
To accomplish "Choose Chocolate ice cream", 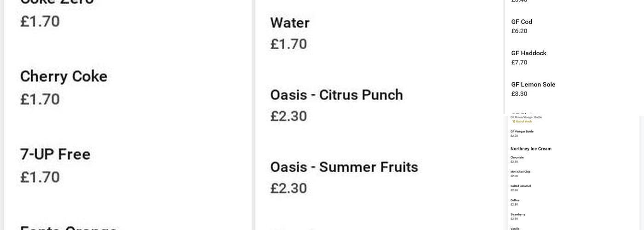I will coord(517,158).
